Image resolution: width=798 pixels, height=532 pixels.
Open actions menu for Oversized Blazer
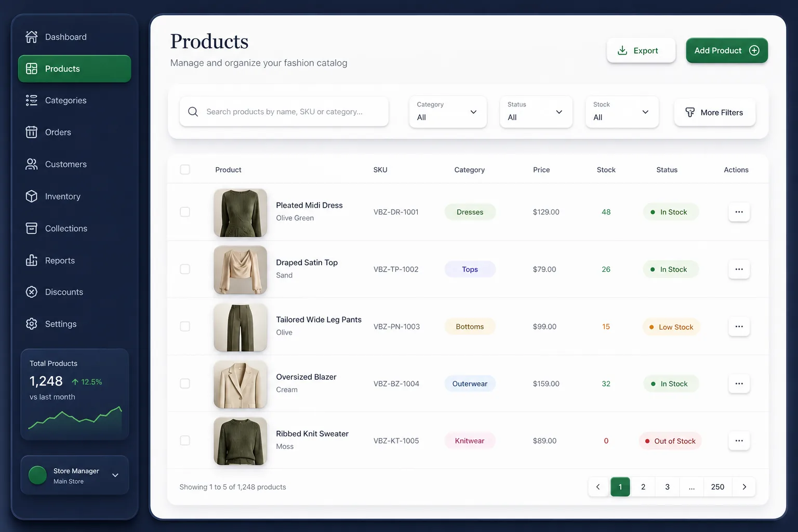[x=739, y=383]
